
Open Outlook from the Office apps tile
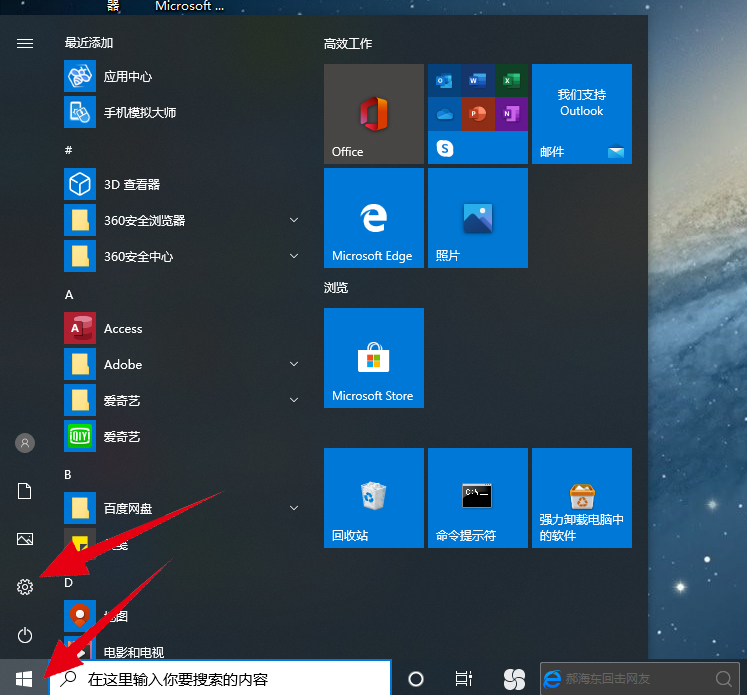(444, 81)
